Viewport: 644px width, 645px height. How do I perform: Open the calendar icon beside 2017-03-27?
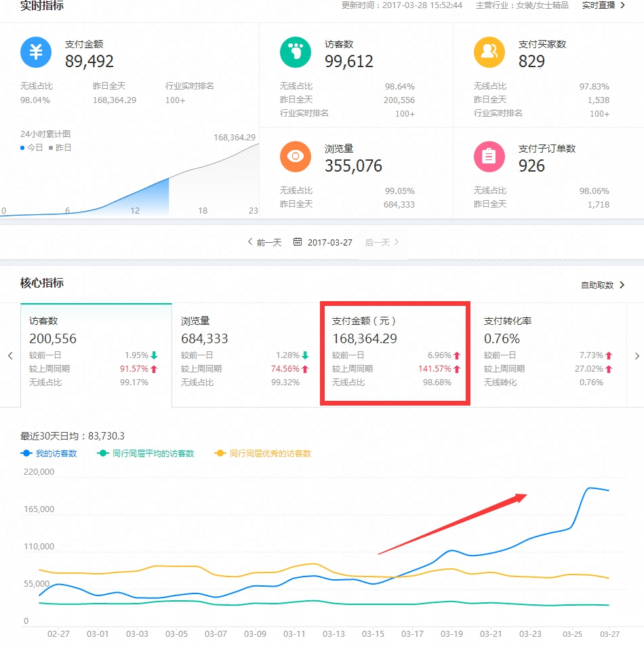[x=298, y=242]
